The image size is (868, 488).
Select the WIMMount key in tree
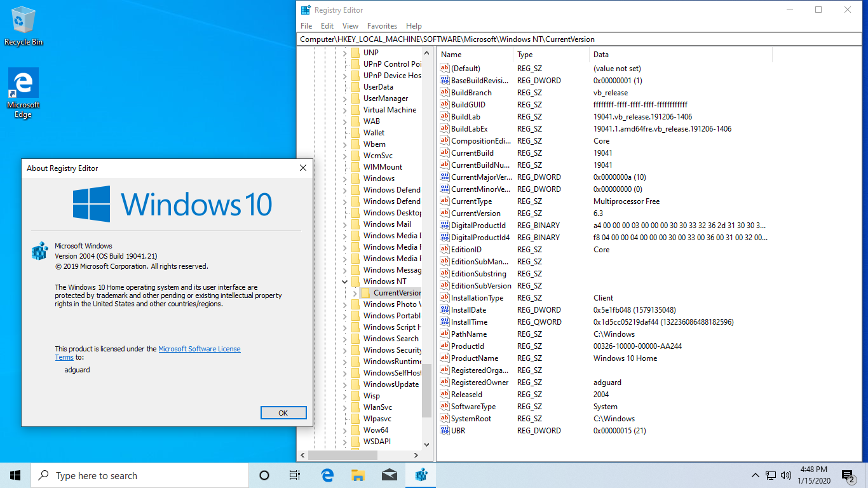coord(383,167)
